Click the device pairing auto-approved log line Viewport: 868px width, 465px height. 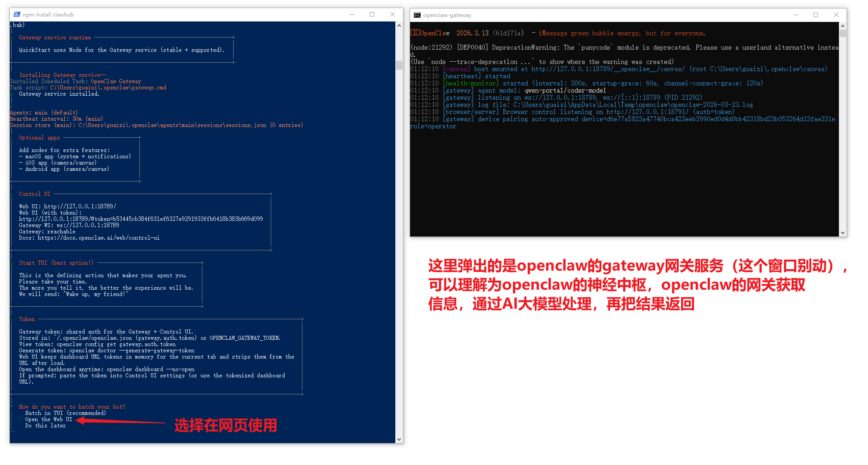(x=623, y=123)
